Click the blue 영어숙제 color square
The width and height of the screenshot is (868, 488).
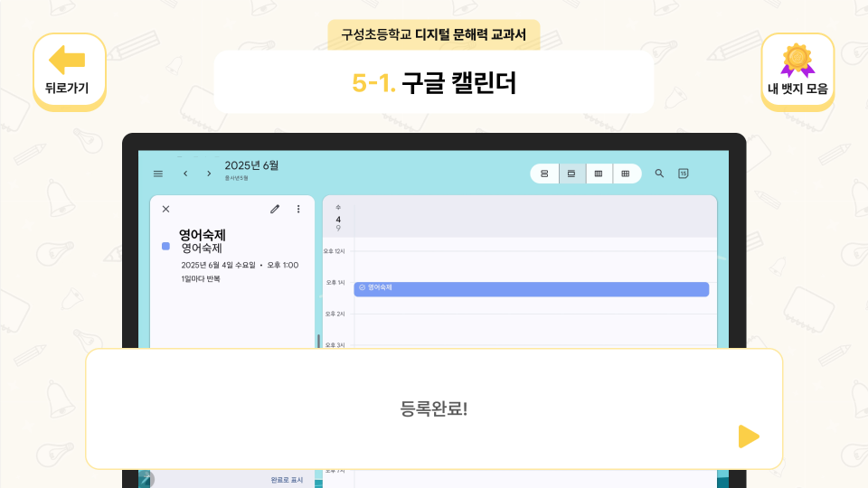click(165, 246)
